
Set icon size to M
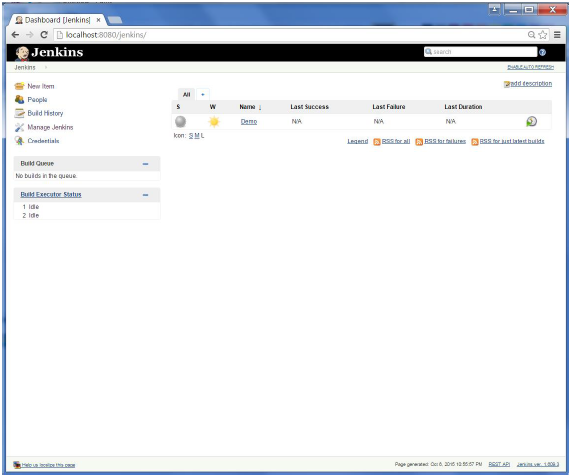coord(197,136)
